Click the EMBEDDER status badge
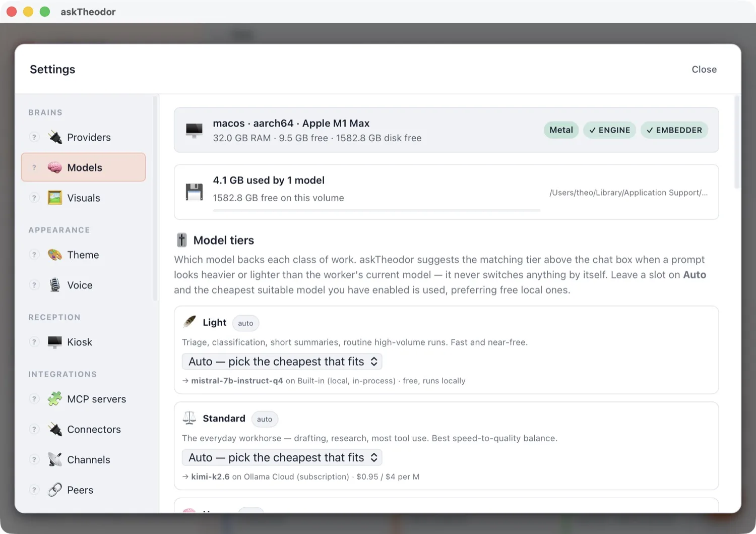 pyautogui.click(x=674, y=130)
